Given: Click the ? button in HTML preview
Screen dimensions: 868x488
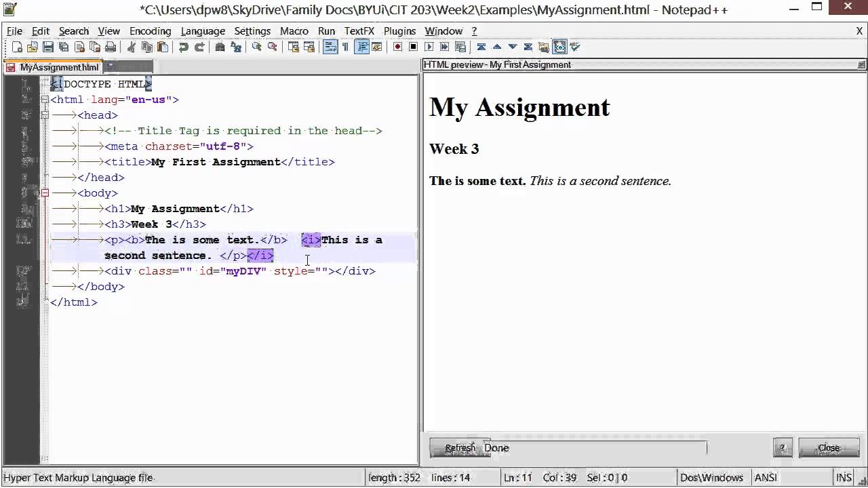Looking at the screenshot, I should click(x=783, y=448).
